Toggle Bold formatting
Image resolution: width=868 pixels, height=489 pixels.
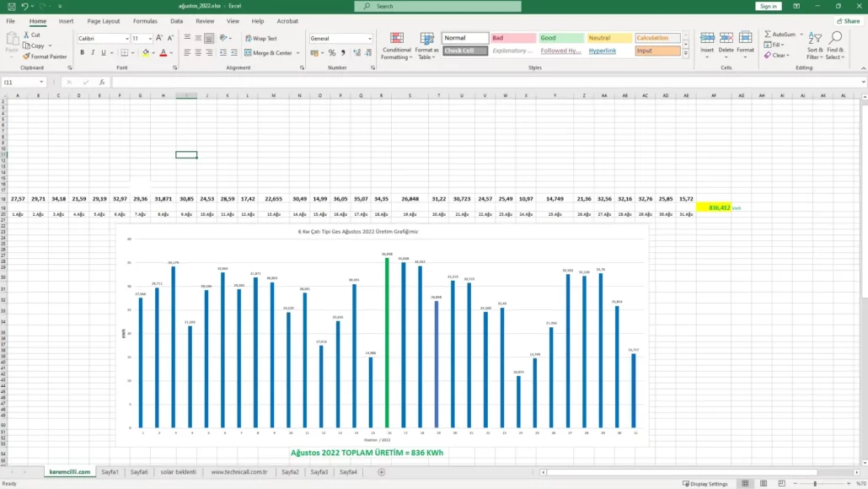coord(82,52)
